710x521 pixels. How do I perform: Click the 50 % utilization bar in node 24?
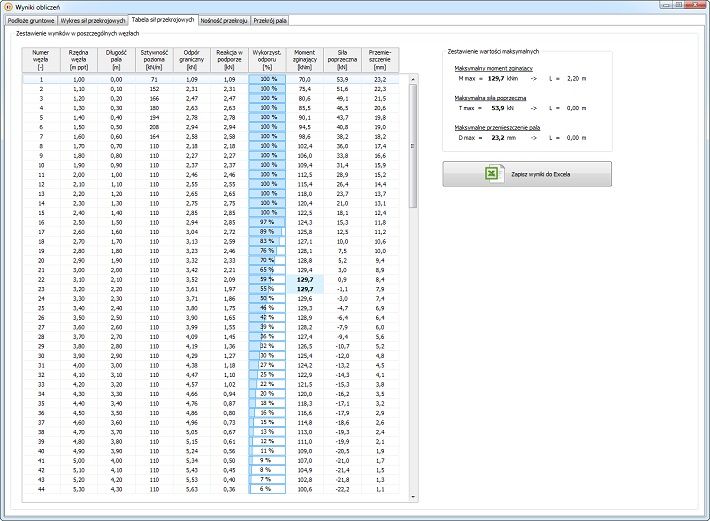click(x=267, y=298)
